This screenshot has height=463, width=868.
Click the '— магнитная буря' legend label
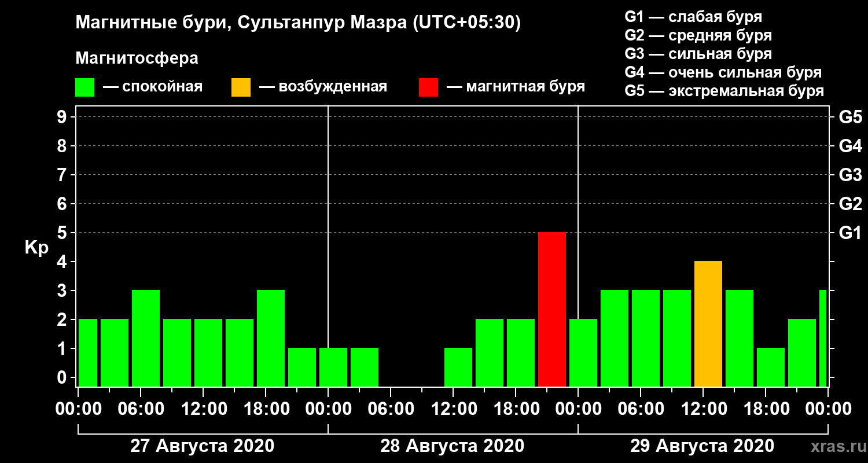(x=516, y=87)
